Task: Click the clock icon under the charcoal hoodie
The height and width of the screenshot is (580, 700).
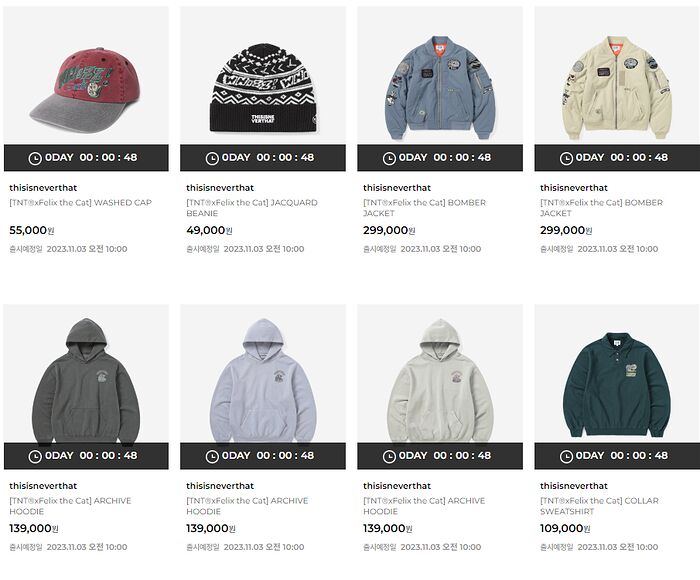Action: [35, 456]
